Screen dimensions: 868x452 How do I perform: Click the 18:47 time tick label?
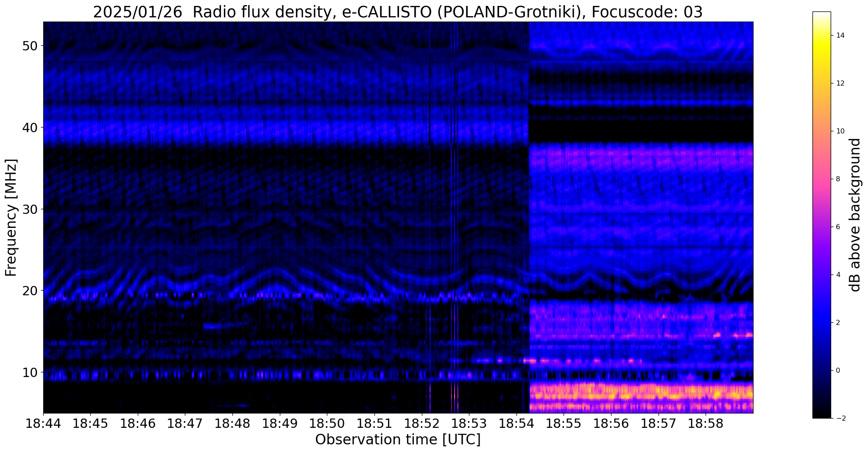pyautogui.click(x=185, y=424)
